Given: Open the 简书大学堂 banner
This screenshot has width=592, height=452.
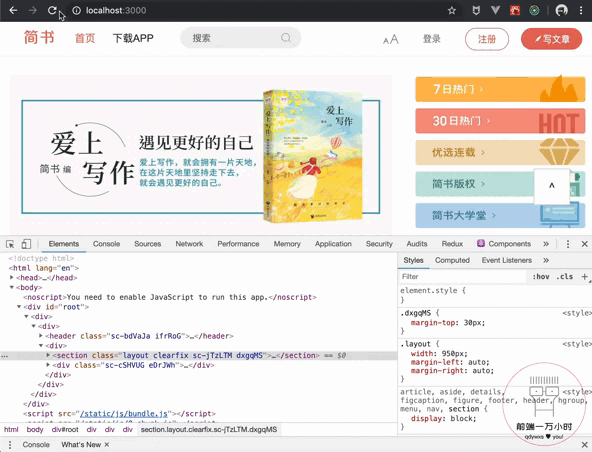Looking at the screenshot, I should coord(500,216).
